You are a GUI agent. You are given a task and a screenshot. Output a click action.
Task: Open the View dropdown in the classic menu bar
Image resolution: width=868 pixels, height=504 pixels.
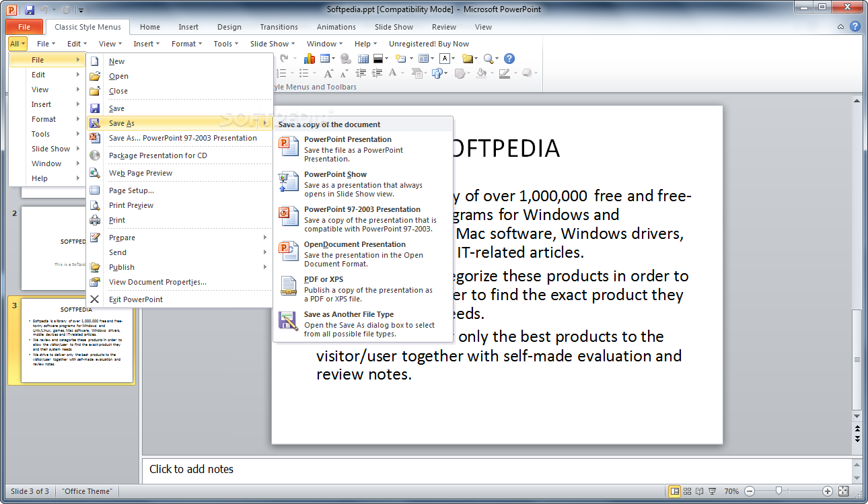click(x=110, y=44)
